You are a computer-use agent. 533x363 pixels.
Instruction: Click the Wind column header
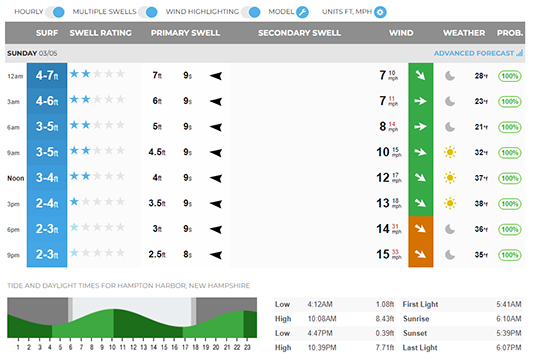point(401,33)
